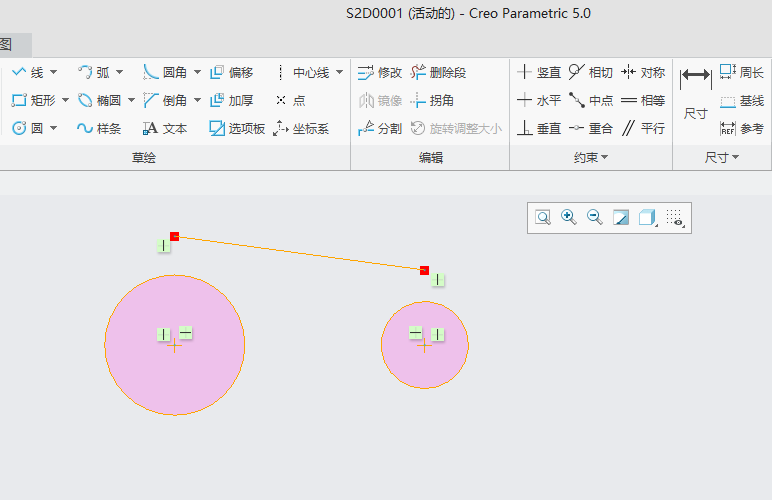Select the Arc (弧) tool

(x=94, y=73)
